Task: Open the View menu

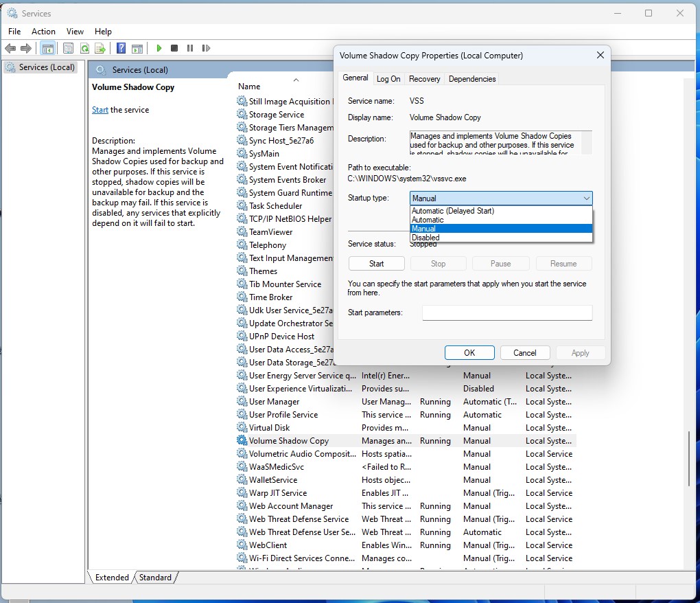Action: tap(75, 32)
